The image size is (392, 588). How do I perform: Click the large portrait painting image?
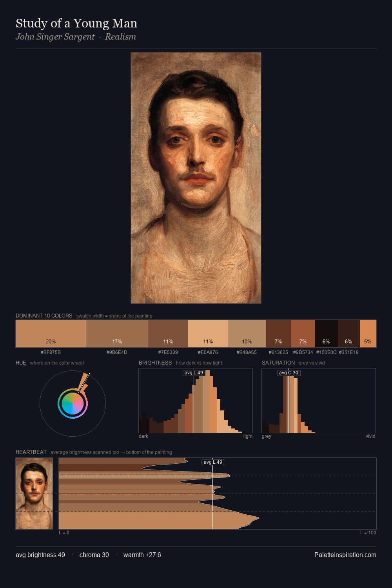196,178
